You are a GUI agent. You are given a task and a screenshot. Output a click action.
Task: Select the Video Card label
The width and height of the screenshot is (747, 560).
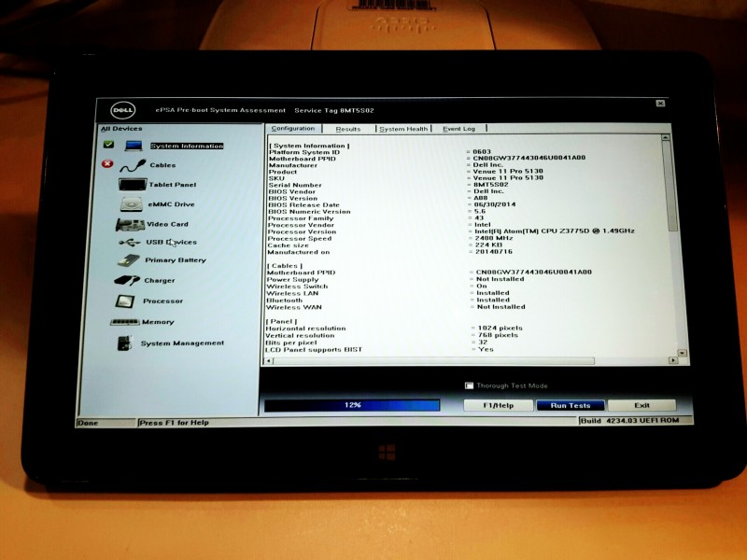click(x=167, y=224)
